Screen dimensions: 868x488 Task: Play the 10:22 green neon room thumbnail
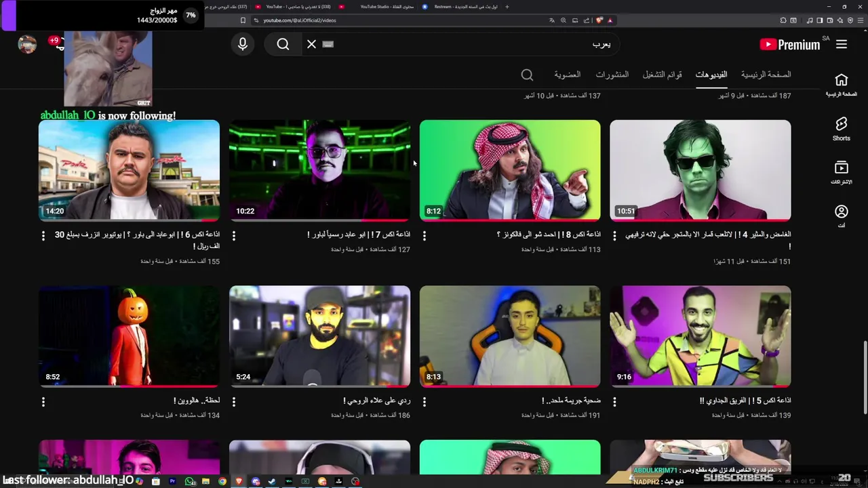(319, 170)
